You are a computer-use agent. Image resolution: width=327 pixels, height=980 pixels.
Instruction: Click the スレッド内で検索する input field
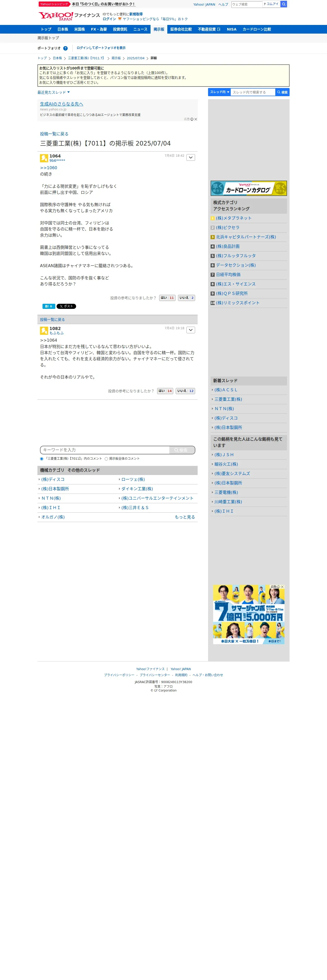coord(253,92)
